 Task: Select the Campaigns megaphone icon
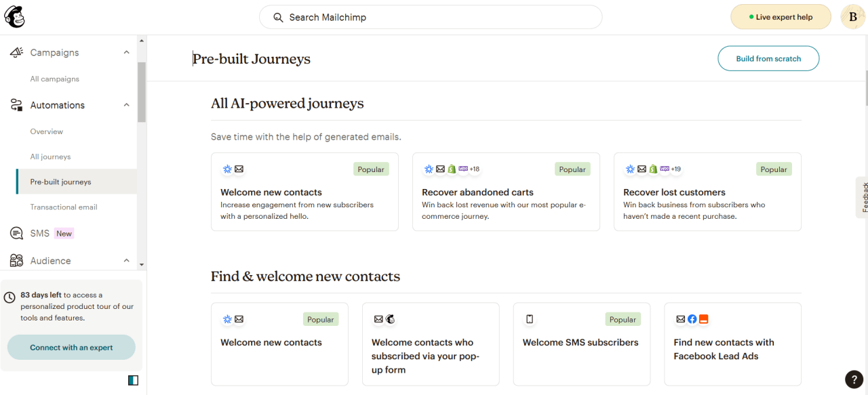16,51
